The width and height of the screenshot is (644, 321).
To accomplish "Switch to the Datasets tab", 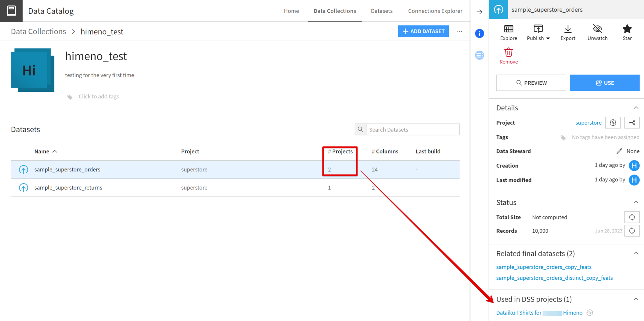I will (381, 11).
